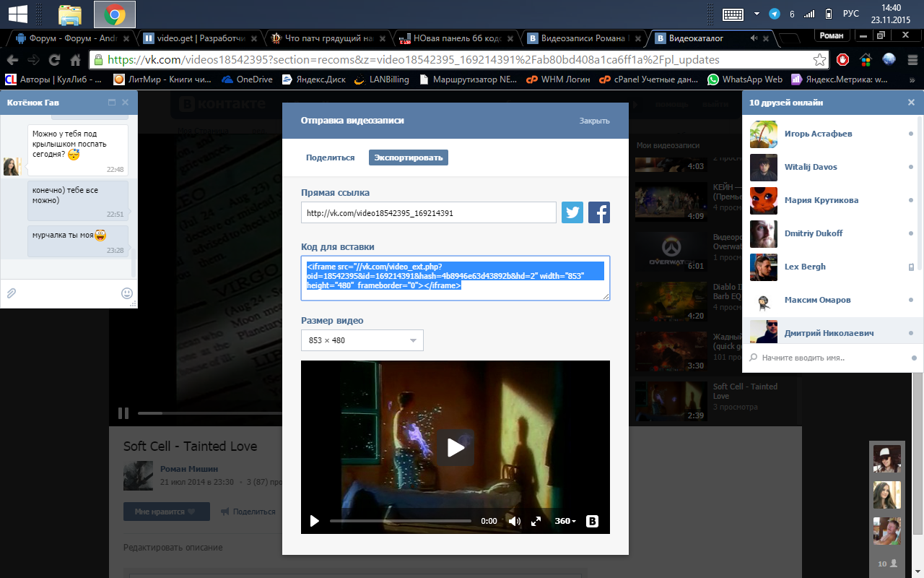Viewport: 924px width, 578px height.
Task: Click the VK logo in video player
Action: [593, 521]
